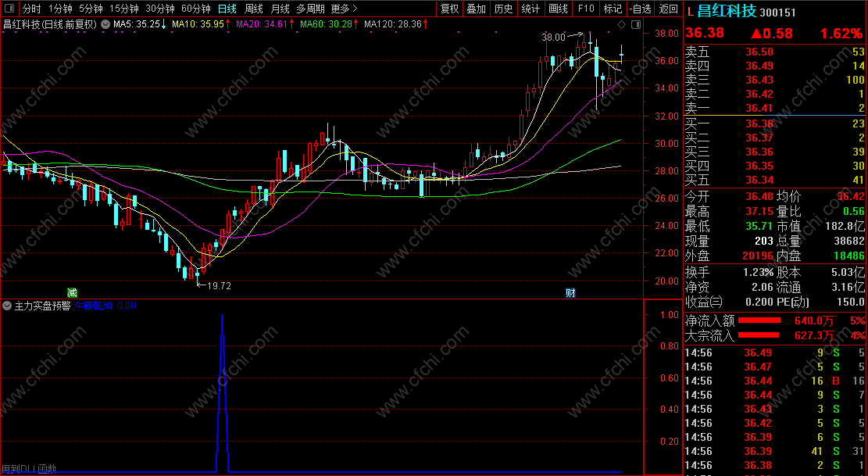Viewport: 868px width, 476px height.
Task: Switch to 月线 monthly chart
Action: [280, 9]
